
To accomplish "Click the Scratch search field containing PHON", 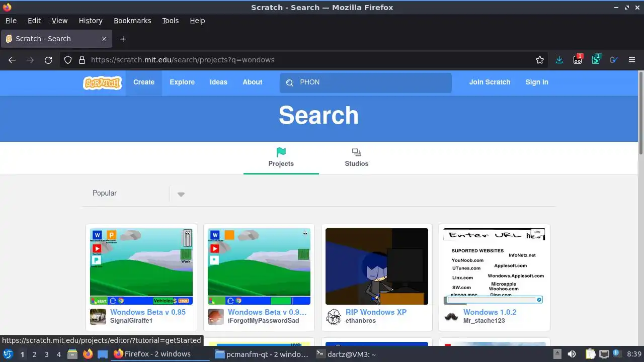I will [366, 83].
